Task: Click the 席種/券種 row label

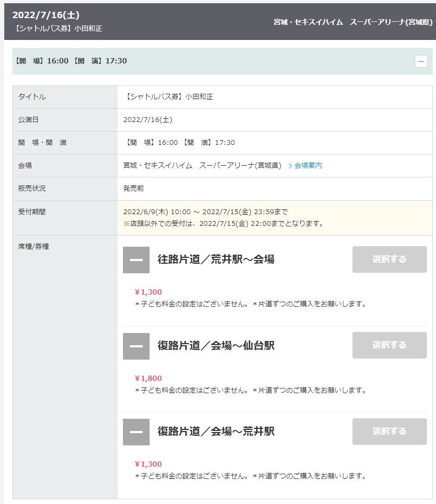Action: click(34, 247)
